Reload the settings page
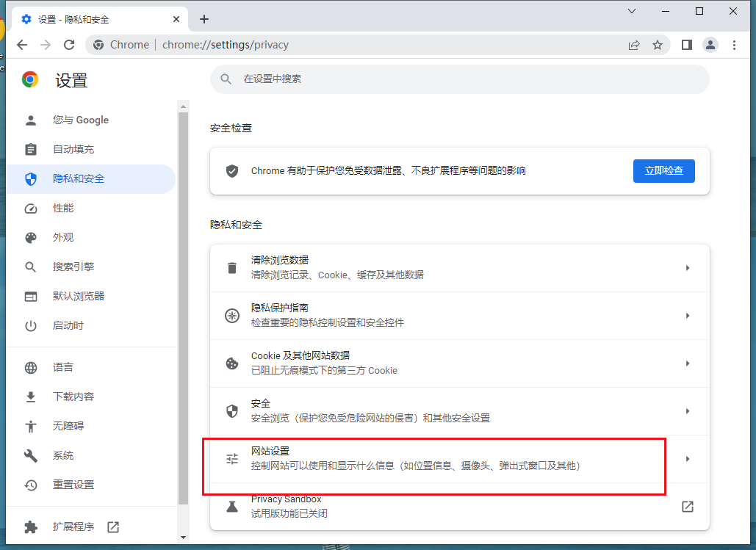Viewport: 756px width, 550px height. [x=69, y=45]
